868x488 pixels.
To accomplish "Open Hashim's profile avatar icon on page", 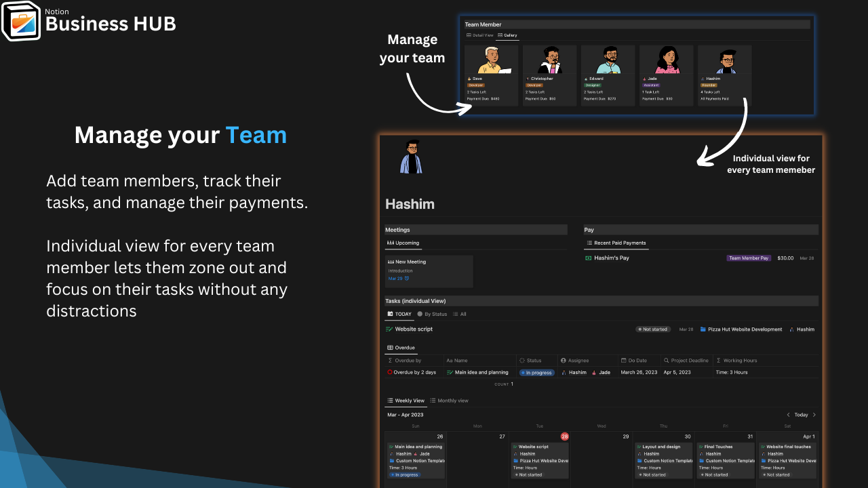I will 411,157.
